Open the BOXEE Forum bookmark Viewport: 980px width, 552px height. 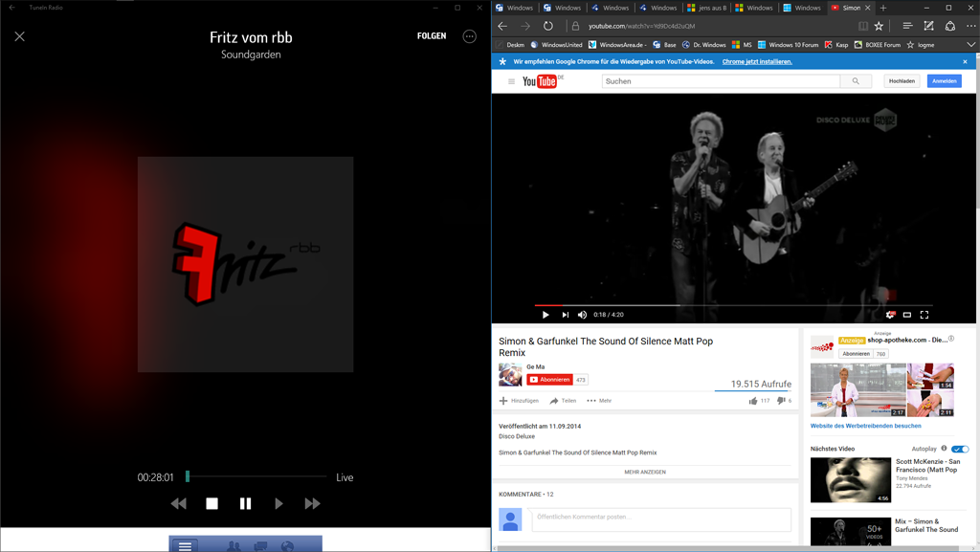coord(878,45)
